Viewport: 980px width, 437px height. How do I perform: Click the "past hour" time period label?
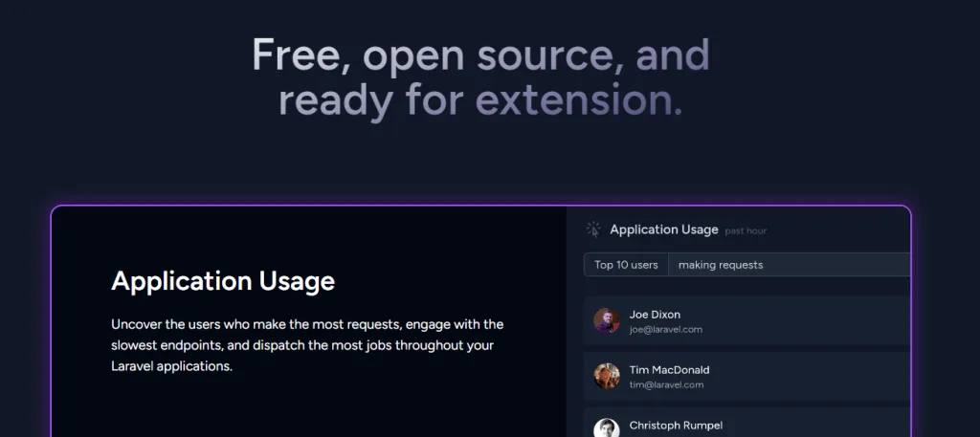746,231
